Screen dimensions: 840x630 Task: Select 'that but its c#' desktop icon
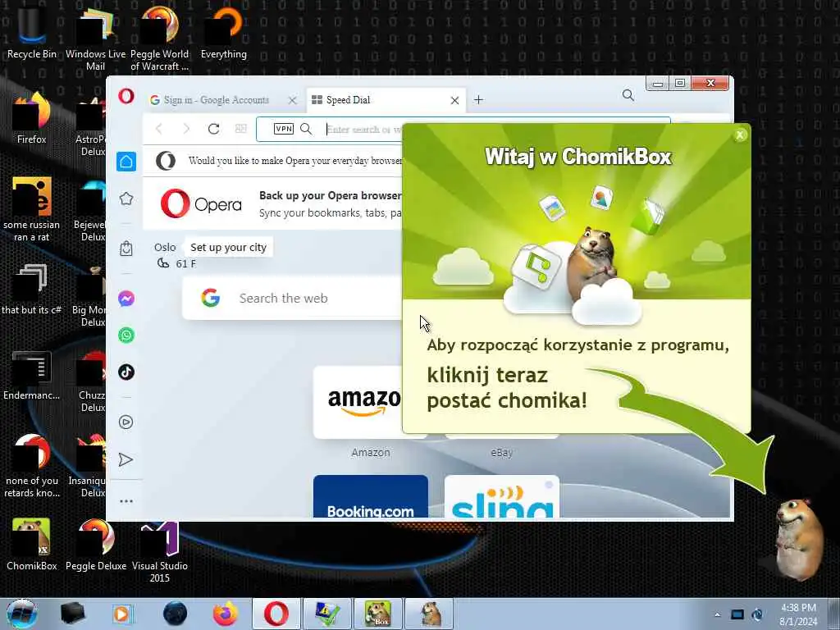[x=32, y=290]
